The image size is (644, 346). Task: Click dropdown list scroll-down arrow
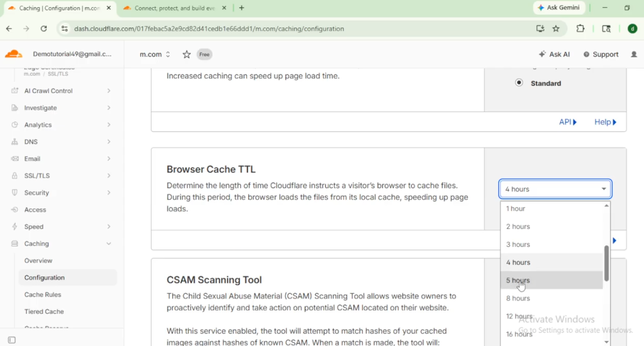[607, 342]
